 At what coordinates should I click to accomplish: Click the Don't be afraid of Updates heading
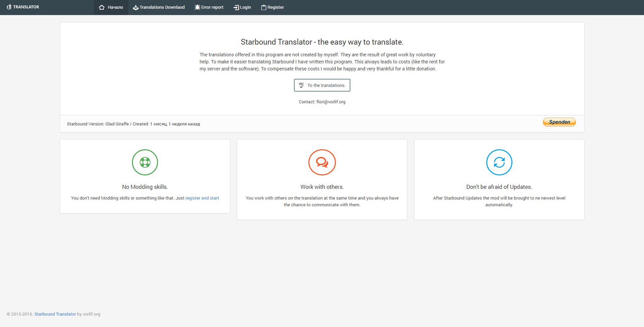point(499,187)
